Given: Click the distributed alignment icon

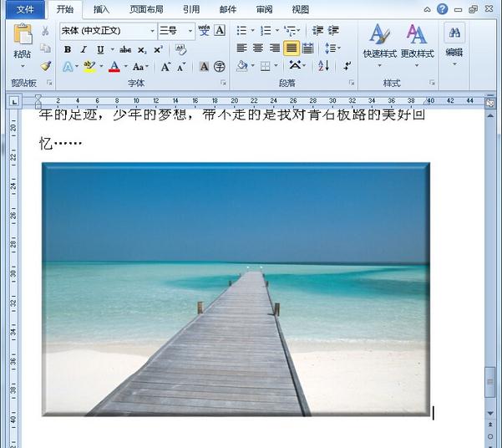Looking at the screenshot, I should coord(307,48).
